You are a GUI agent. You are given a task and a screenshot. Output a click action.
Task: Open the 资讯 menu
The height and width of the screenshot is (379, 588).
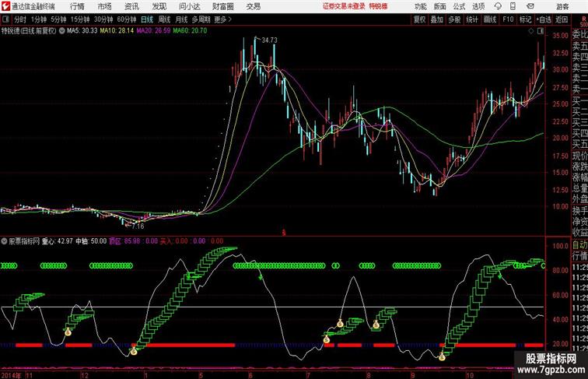pos(131,6)
